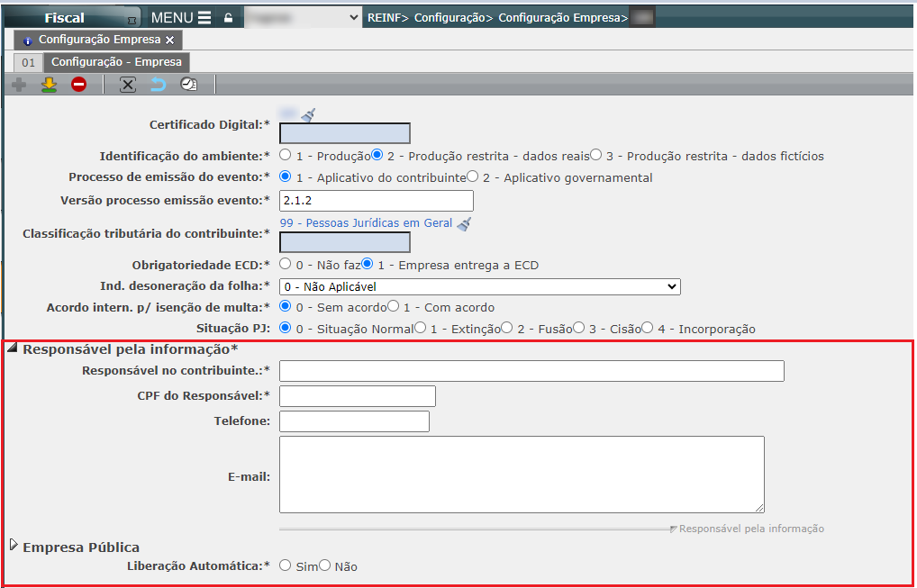
Task: Click the cancel X toolbar icon
Action: click(128, 85)
